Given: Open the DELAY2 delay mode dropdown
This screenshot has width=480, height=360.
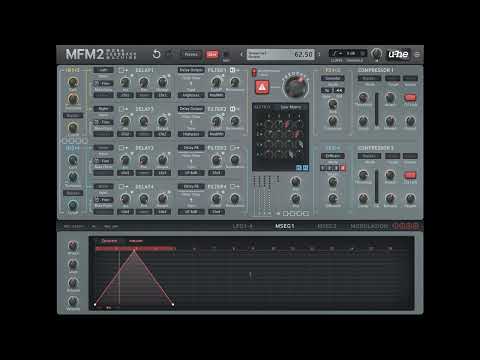Looking at the screenshot, I should point(191,109).
